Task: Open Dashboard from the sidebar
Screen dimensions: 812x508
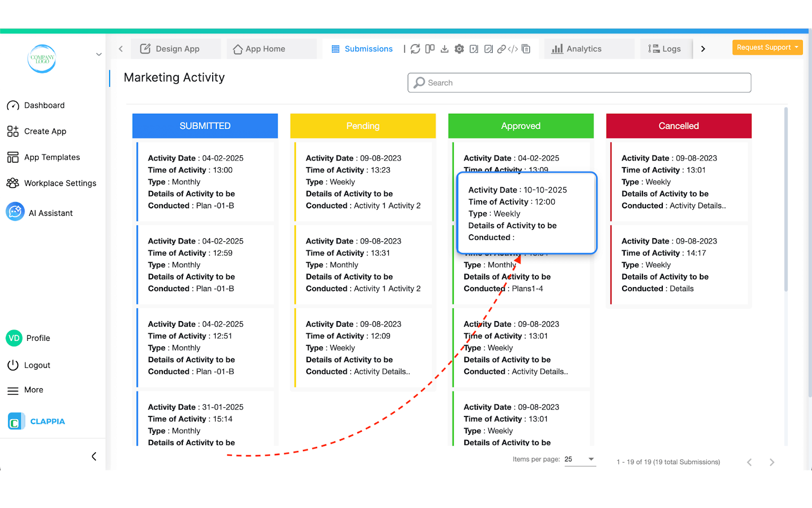Action: click(44, 106)
